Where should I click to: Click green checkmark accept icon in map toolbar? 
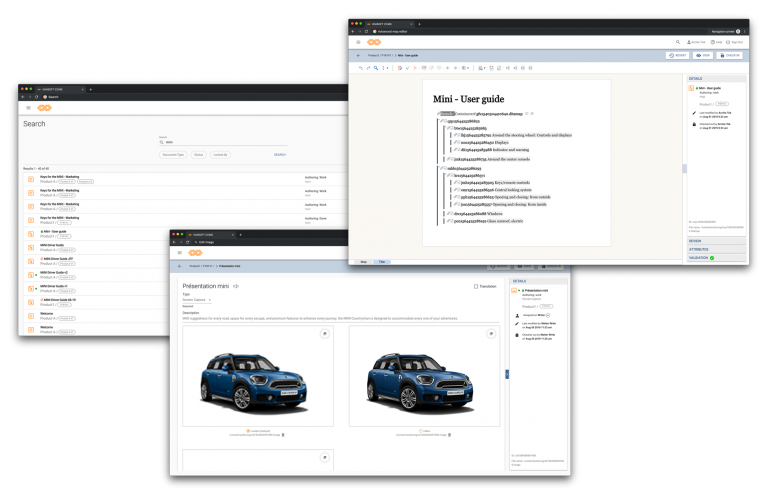pos(408,68)
